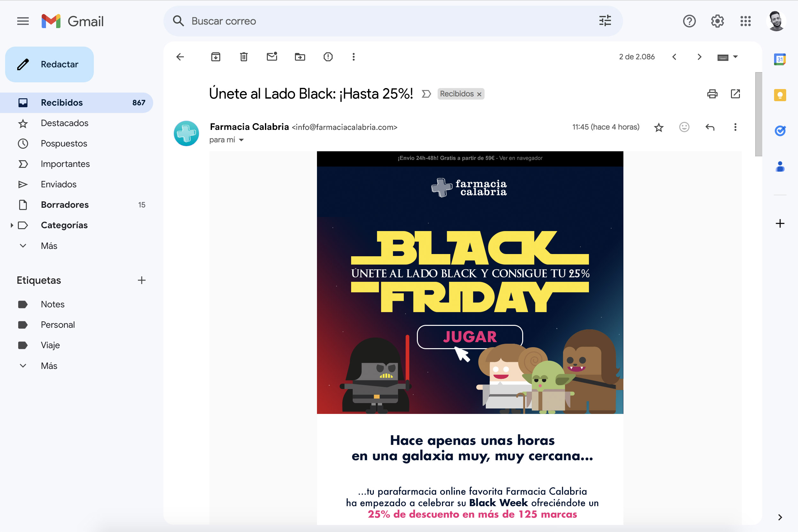The height and width of the screenshot is (532, 798).
Task: Click Redactar to compose email
Action: (49, 64)
